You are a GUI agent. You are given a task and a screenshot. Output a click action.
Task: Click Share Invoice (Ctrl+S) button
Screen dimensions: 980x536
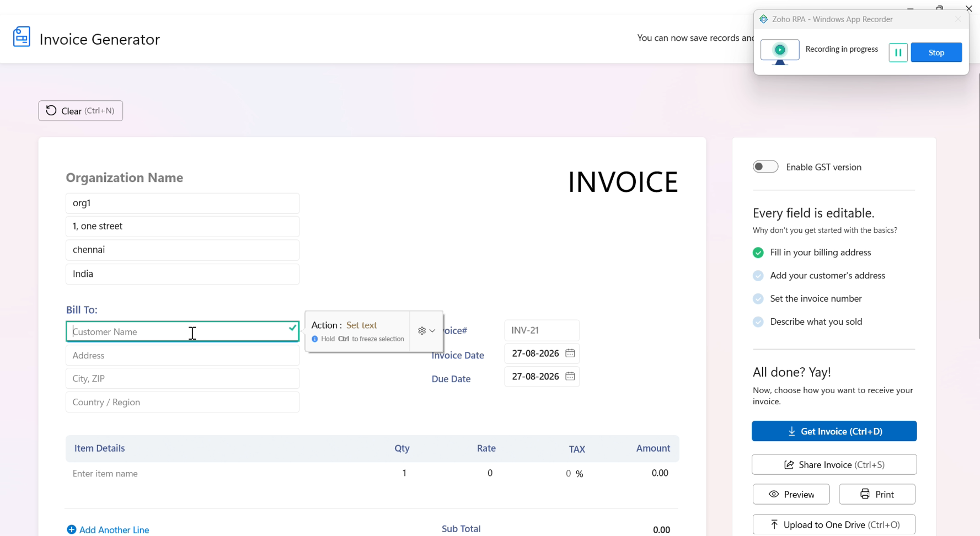click(x=834, y=465)
